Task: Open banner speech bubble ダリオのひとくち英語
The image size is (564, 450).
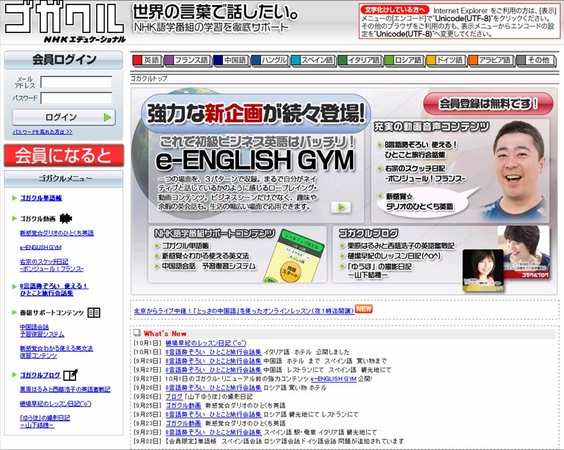Action: (x=419, y=201)
